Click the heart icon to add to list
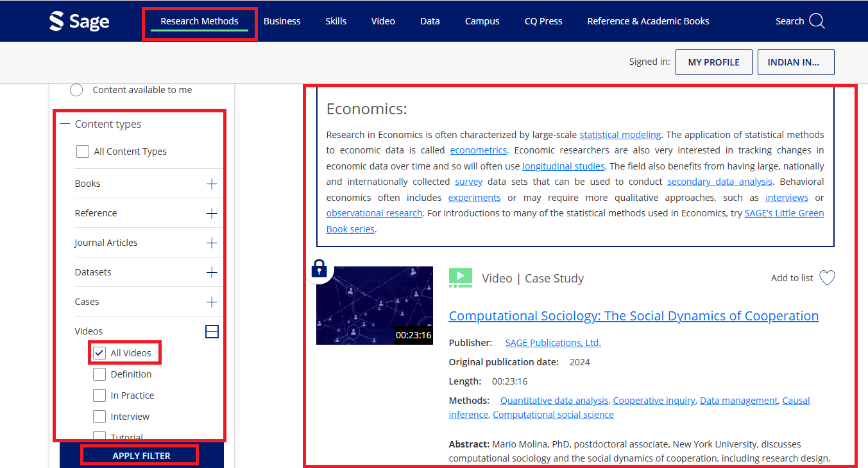Screen dimensions: 868x468 click(827, 278)
